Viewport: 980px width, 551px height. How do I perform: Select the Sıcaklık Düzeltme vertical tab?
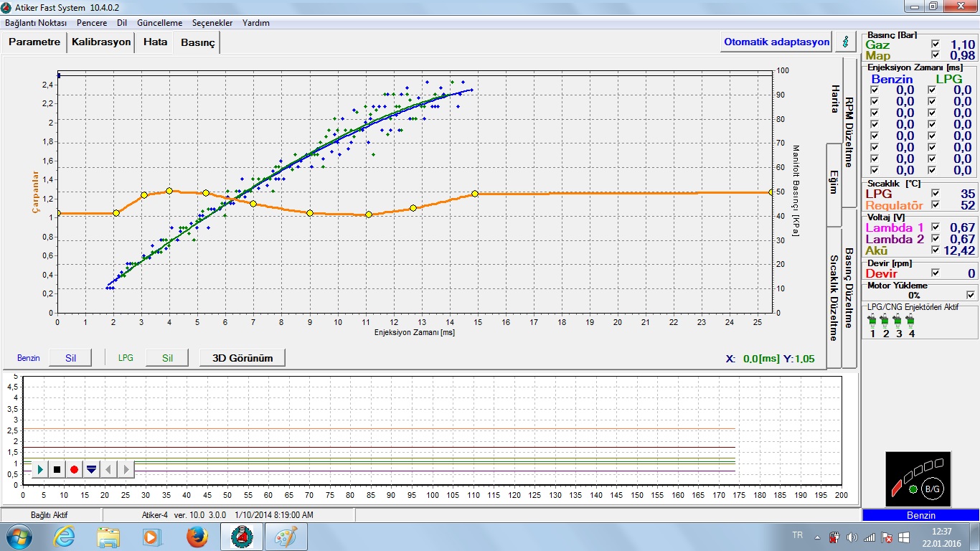point(834,297)
